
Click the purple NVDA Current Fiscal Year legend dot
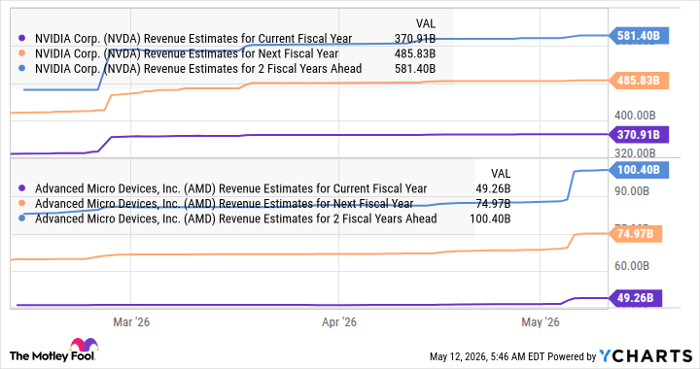(22, 39)
